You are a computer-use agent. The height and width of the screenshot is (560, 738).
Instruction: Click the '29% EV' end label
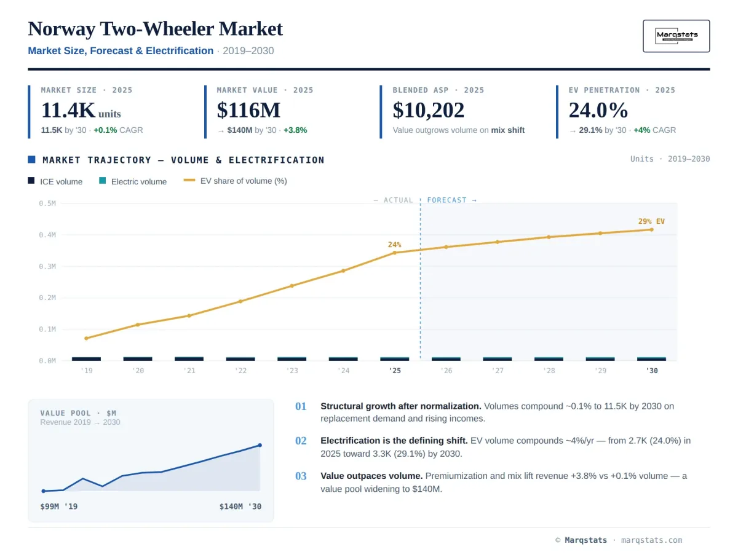(651, 221)
